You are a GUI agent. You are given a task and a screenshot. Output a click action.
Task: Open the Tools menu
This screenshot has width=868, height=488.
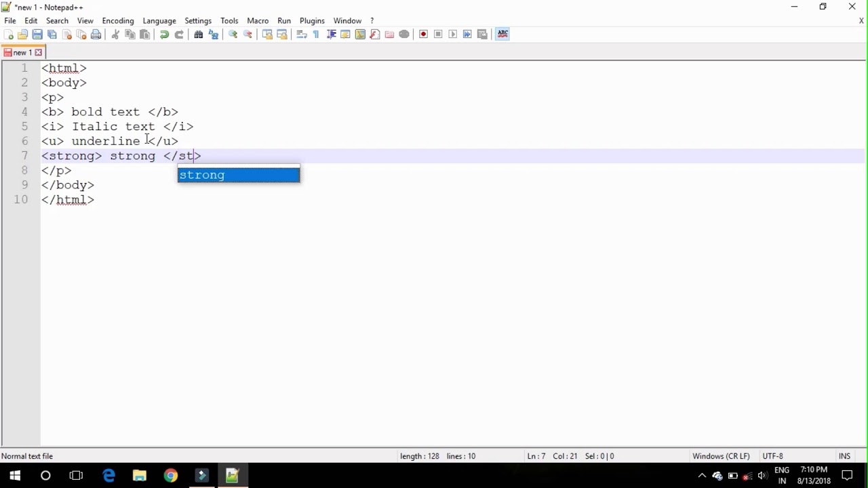[229, 20]
